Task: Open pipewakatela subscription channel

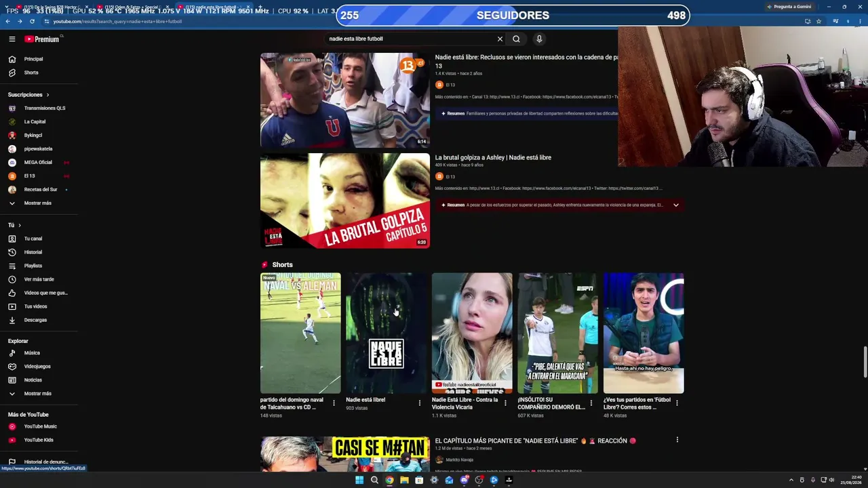Action: [x=39, y=149]
